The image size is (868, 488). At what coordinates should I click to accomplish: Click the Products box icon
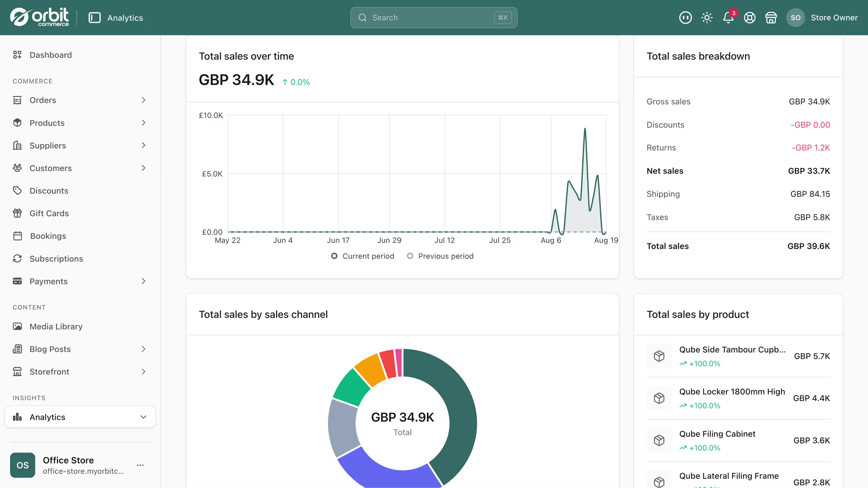point(17,123)
